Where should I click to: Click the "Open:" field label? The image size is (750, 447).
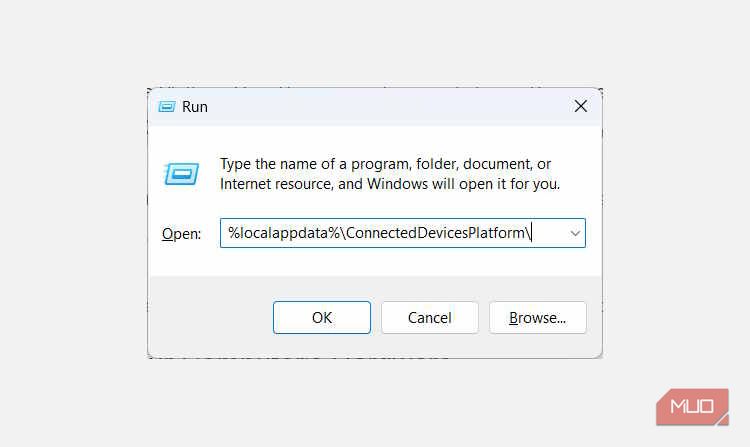[181, 233]
